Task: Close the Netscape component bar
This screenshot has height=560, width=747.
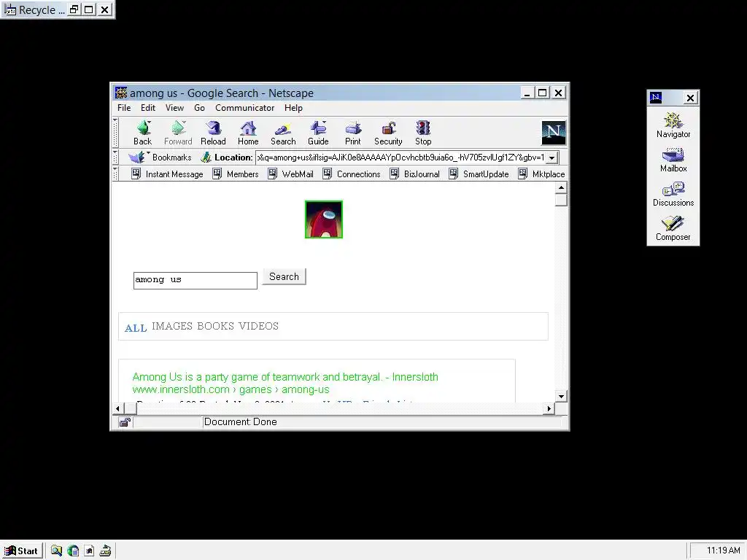Action: pyautogui.click(x=690, y=98)
